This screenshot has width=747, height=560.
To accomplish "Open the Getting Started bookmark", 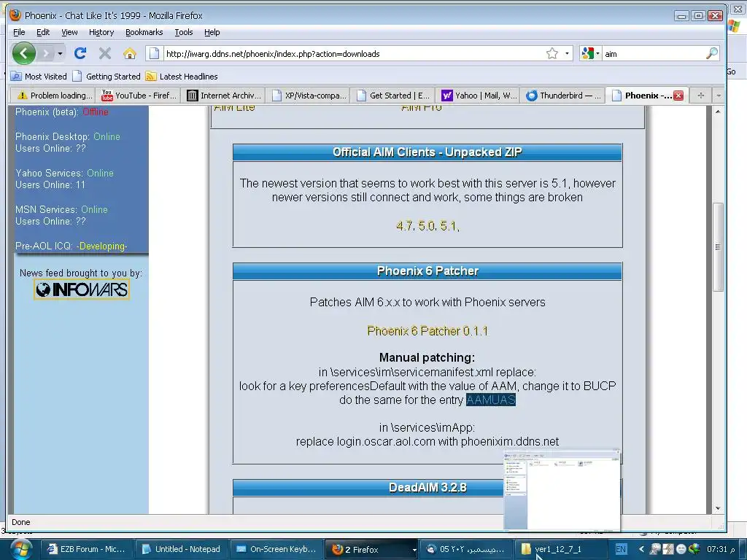I will 107,76.
